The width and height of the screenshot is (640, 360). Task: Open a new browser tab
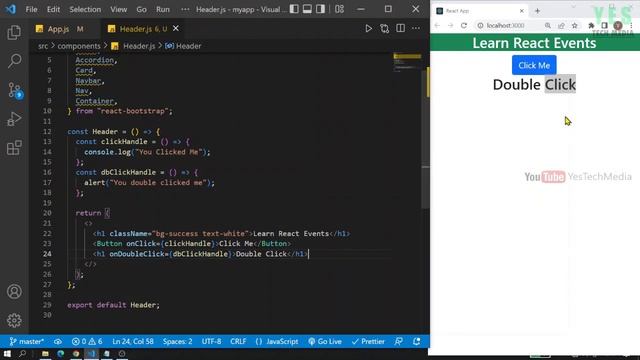tap(537, 11)
